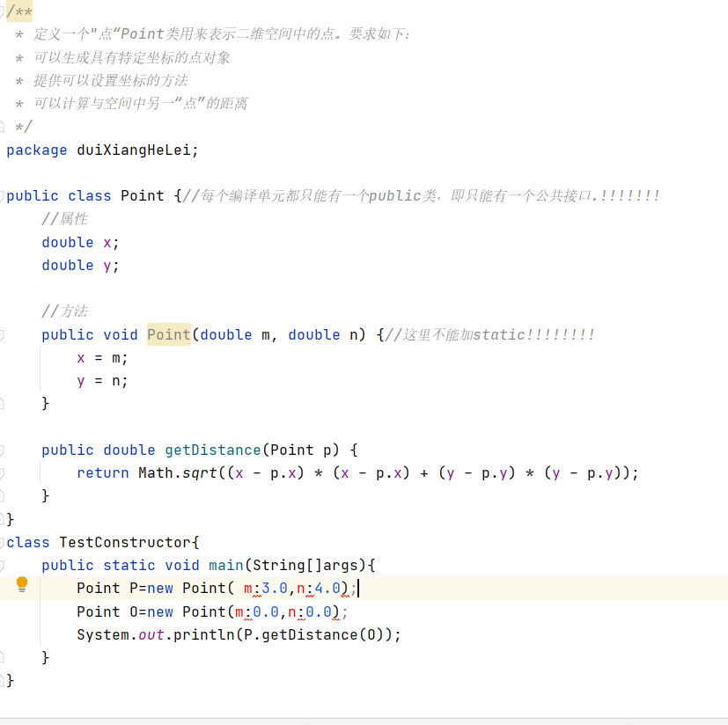This screenshot has height=725, width=728.
Task: Click the "package" keyword
Action: (37, 150)
